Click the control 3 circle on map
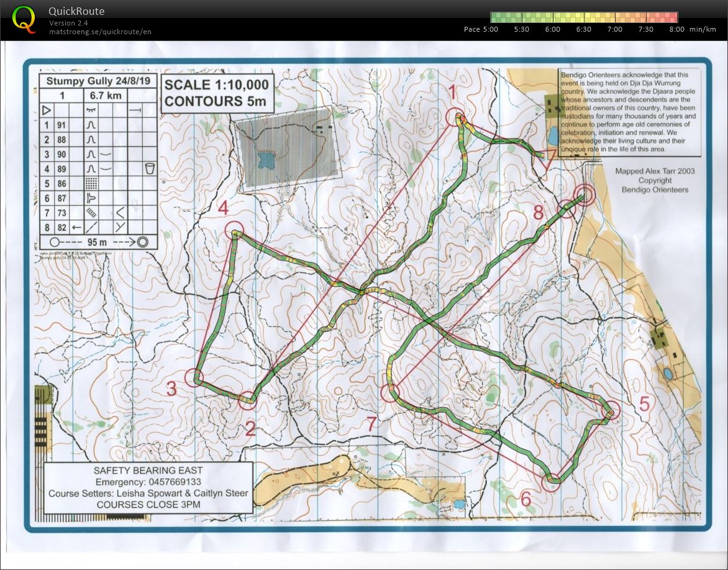Image resolution: width=728 pixels, height=570 pixels. pos(196,377)
